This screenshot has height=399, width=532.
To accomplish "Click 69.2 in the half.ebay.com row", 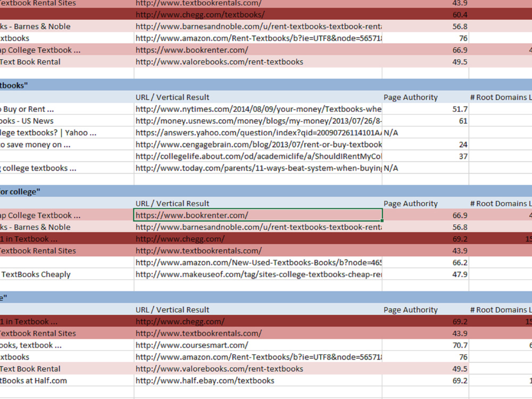I will [x=460, y=381].
